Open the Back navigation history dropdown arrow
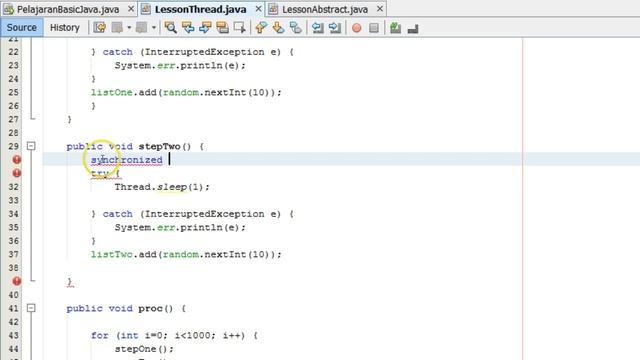The width and height of the screenshot is (640, 360). pyautogui.click(x=129, y=28)
